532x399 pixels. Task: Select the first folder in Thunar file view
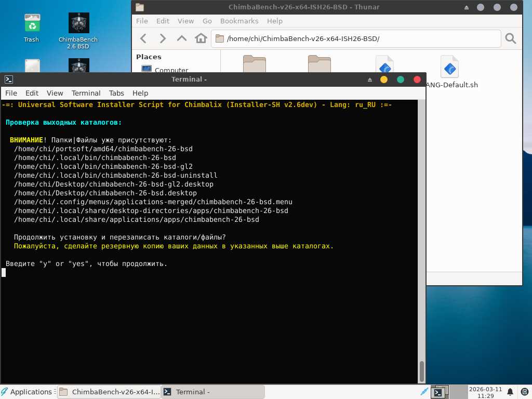pyautogui.click(x=255, y=63)
